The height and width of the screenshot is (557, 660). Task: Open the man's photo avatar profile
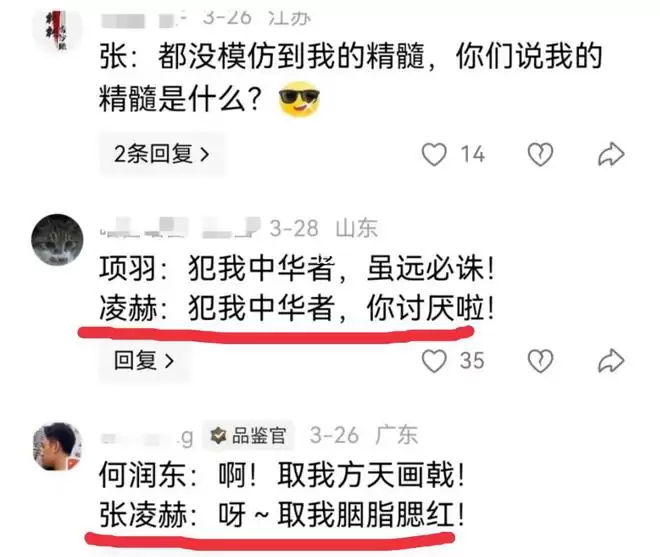click(x=57, y=446)
